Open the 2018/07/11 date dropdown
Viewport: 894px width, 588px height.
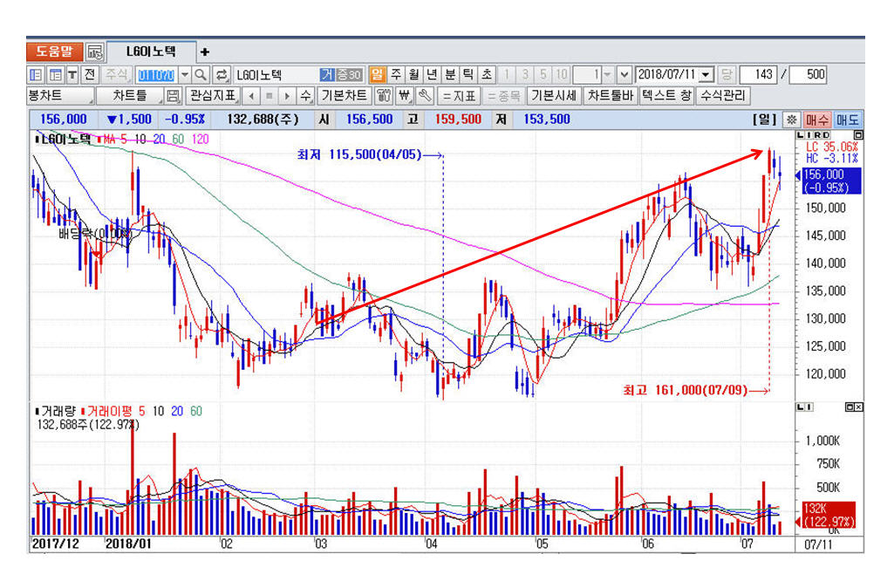pos(706,75)
